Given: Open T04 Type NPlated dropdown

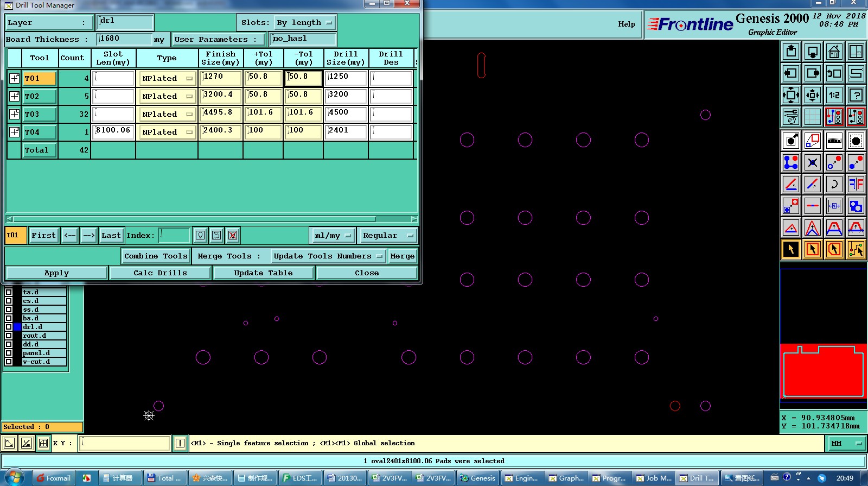Looking at the screenshot, I should [167, 132].
